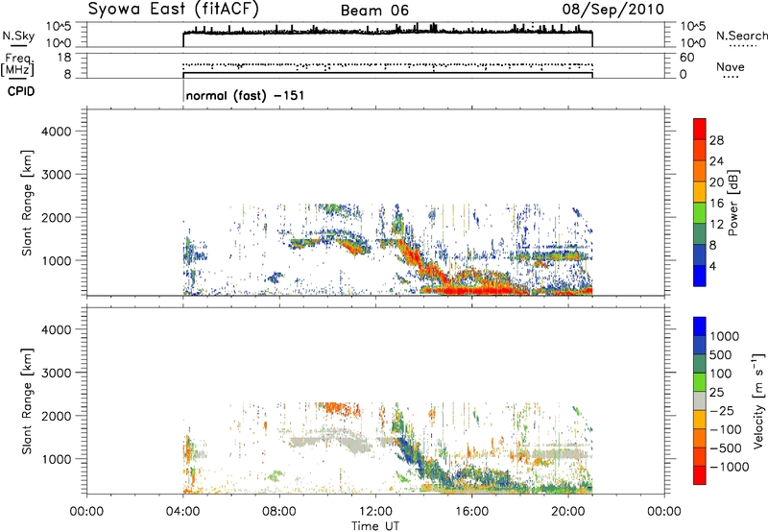Click the '60' Nave axis value
The height and width of the screenshot is (532, 768).
(x=687, y=58)
